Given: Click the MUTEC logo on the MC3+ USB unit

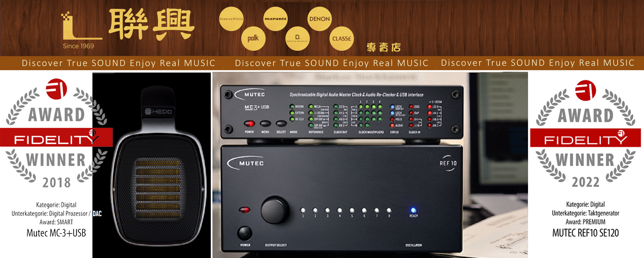Looking at the screenshot, I should tap(250, 94).
